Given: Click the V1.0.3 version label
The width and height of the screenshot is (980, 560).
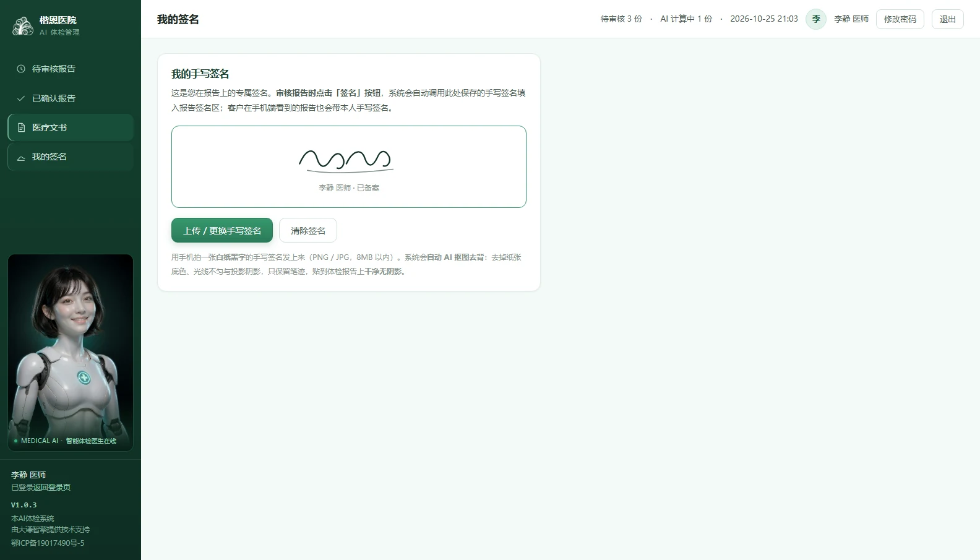Looking at the screenshot, I should 24,505.
